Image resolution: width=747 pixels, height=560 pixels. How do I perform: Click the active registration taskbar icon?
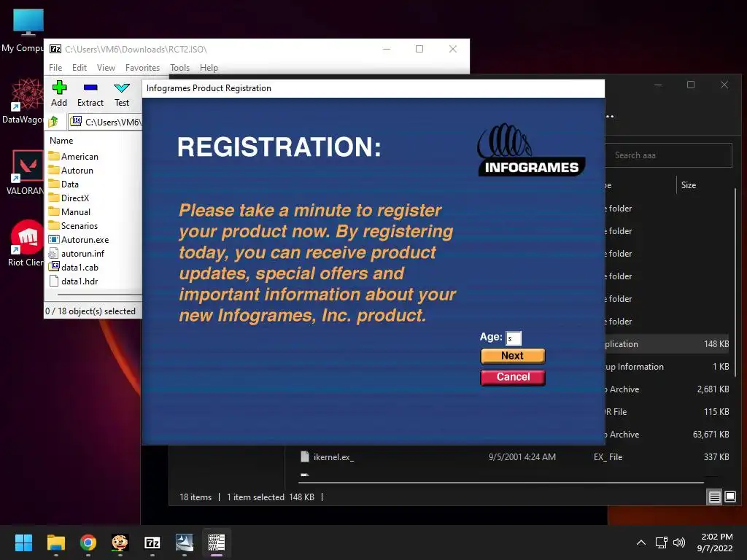tap(217, 542)
